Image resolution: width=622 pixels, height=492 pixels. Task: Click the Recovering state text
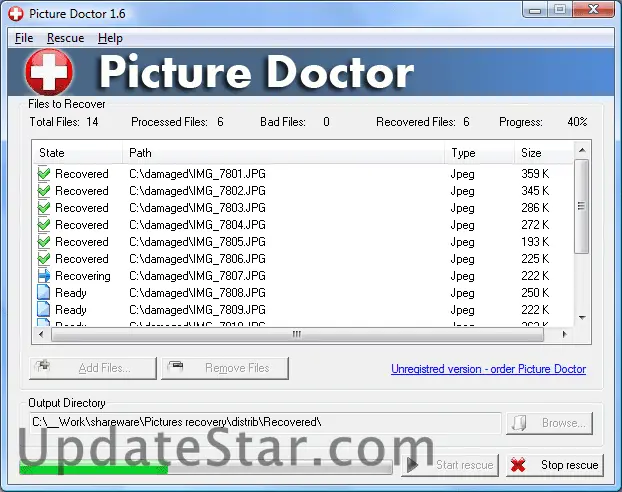coord(83,276)
